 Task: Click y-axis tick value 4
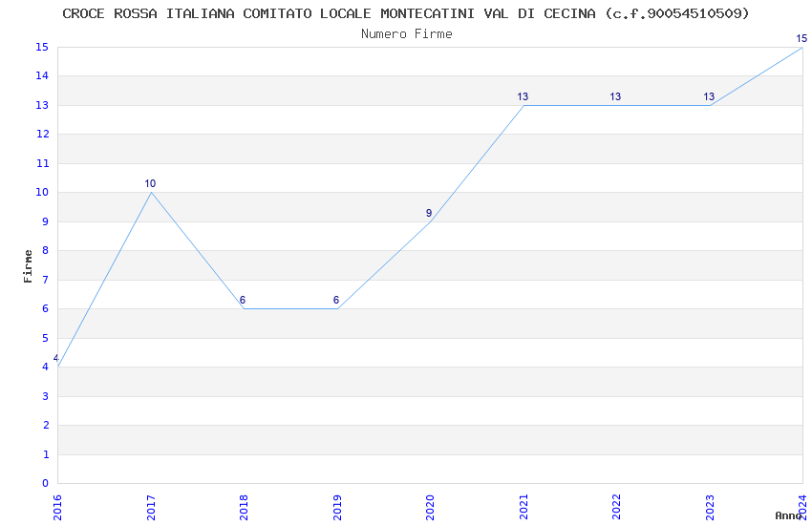pos(46,367)
